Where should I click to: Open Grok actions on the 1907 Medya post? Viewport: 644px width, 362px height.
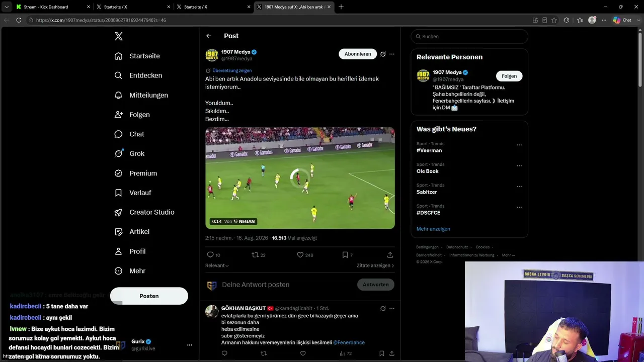383,54
